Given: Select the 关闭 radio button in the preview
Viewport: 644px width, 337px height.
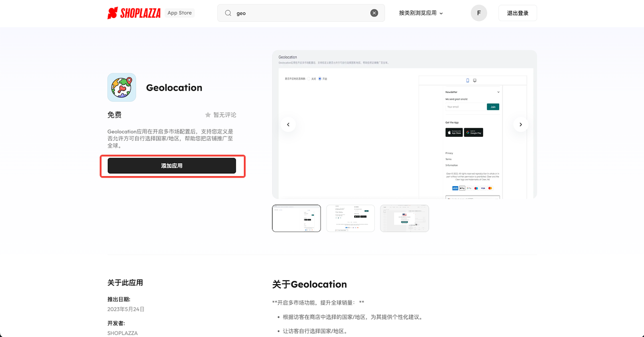Looking at the screenshot, I should click(x=309, y=79).
